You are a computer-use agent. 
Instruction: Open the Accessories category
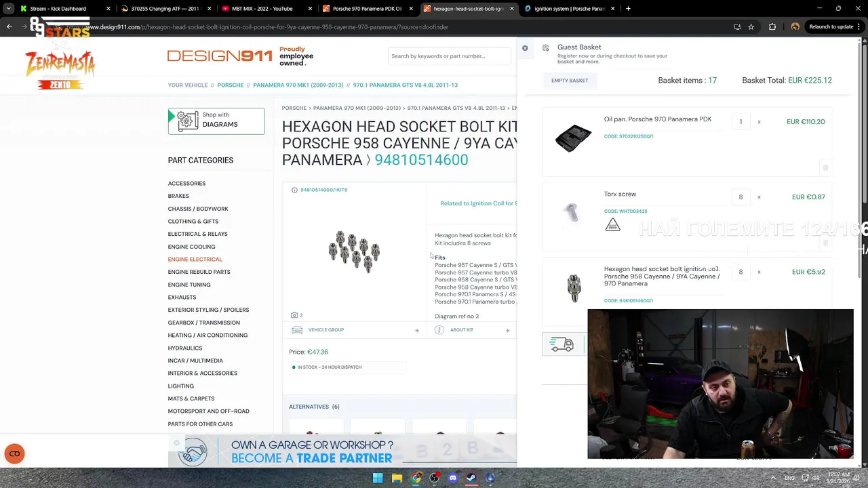186,184
